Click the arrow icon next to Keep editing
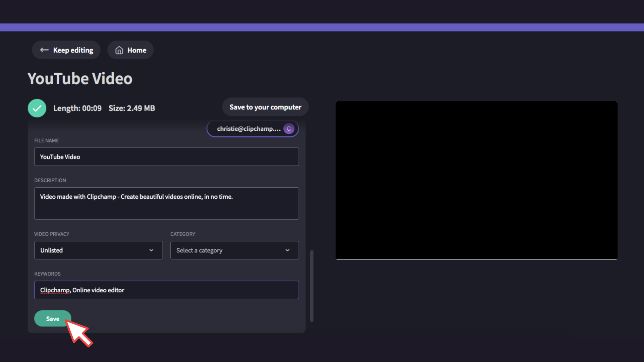644x362 pixels. pos(44,50)
